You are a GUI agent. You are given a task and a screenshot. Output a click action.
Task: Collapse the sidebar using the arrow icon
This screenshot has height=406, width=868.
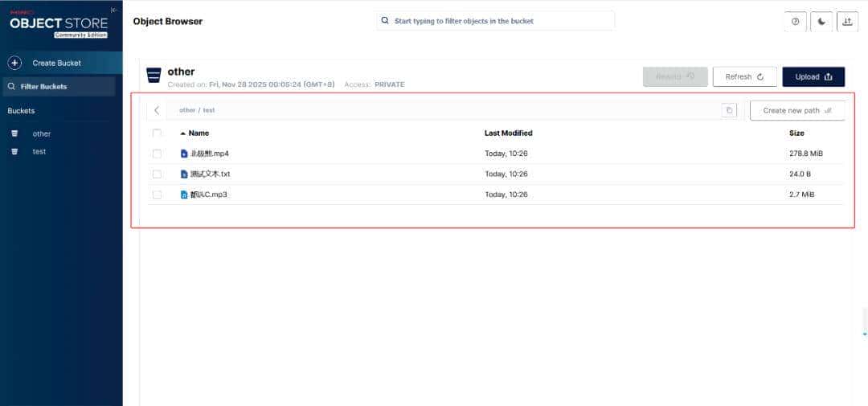click(x=113, y=10)
